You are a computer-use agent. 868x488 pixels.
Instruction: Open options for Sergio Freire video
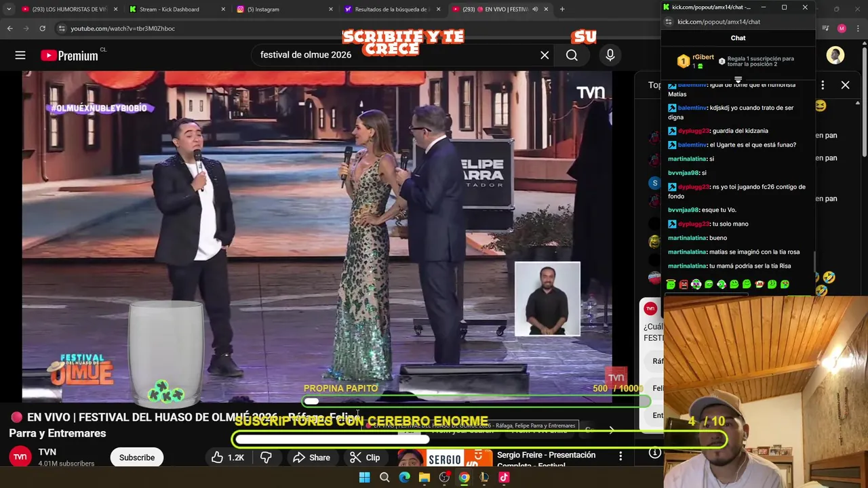pyautogui.click(x=620, y=456)
